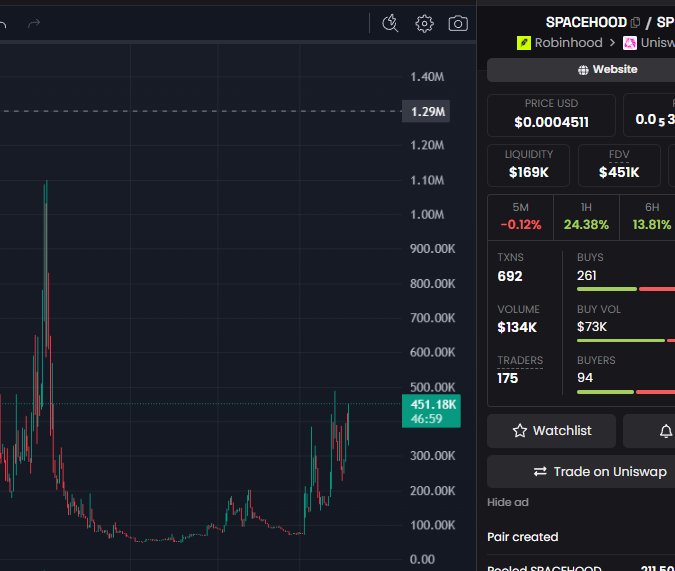Click the FDV $451K box

(x=619, y=165)
